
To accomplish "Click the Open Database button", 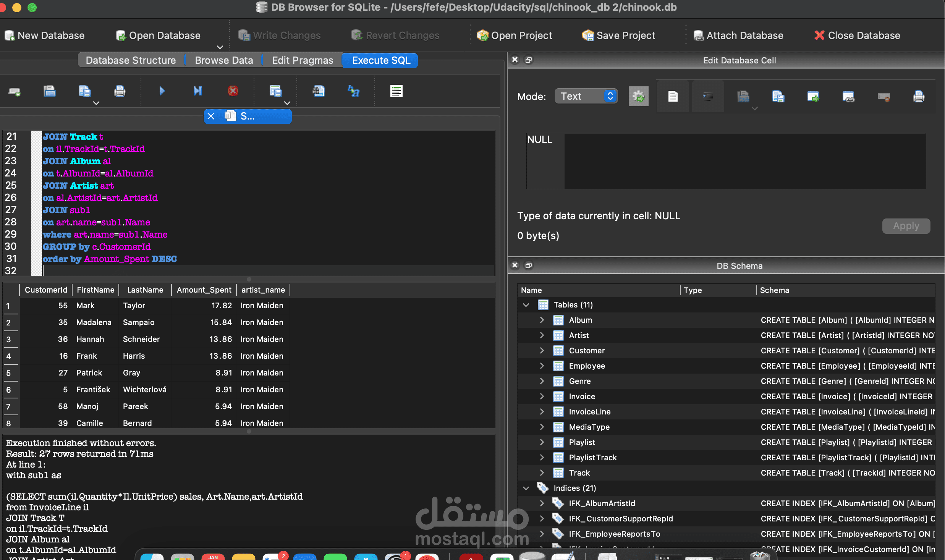I will (x=158, y=36).
